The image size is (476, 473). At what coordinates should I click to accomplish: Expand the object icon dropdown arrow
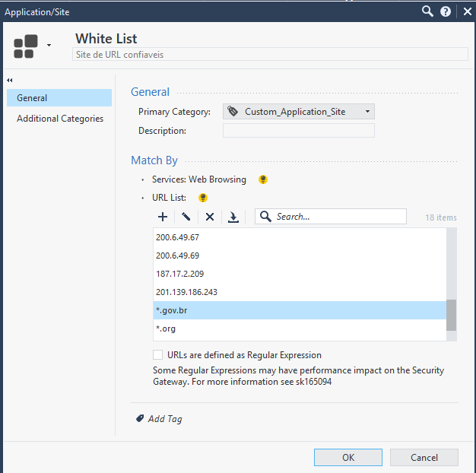tap(49, 46)
